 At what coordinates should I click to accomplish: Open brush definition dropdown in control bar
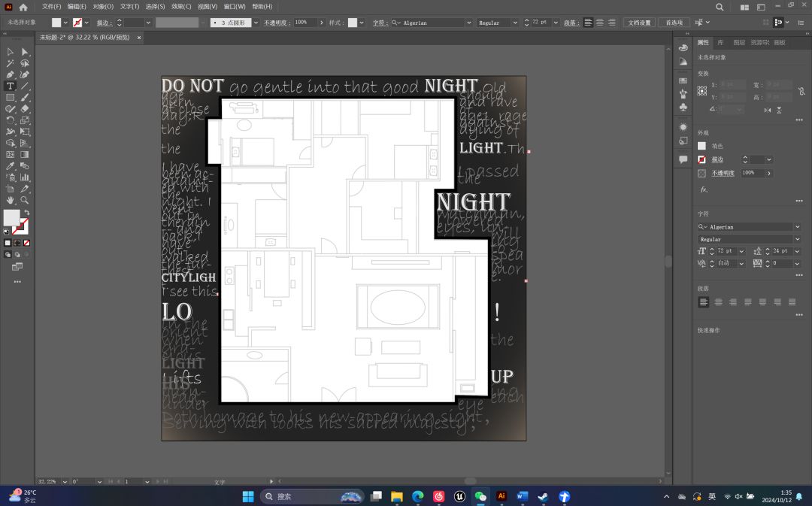[x=256, y=23]
